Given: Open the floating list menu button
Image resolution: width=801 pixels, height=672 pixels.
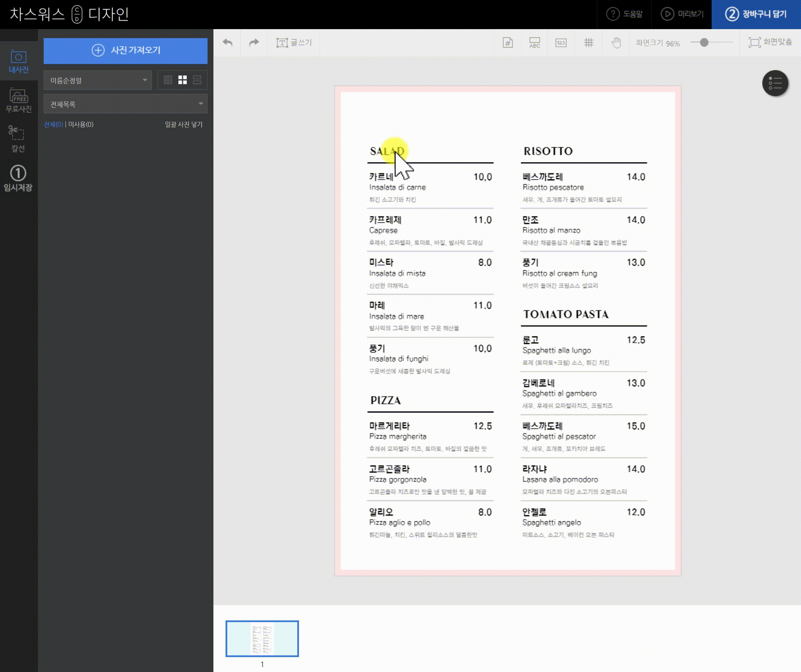Looking at the screenshot, I should [x=775, y=83].
